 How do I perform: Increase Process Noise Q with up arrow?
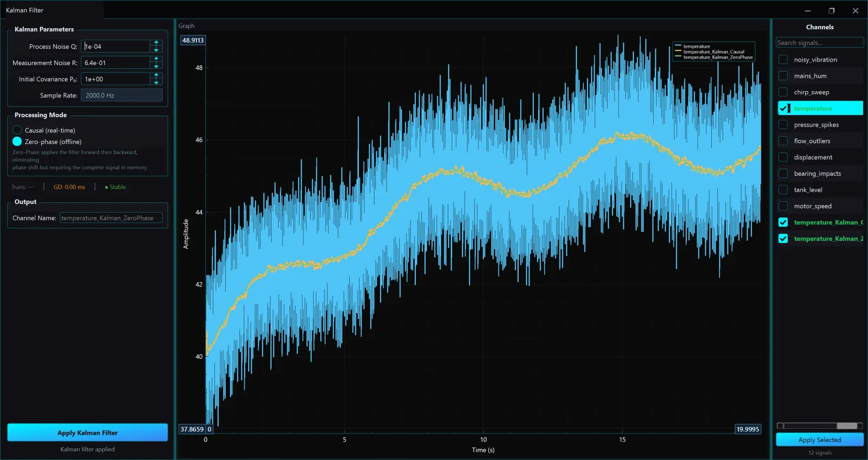point(156,43)
